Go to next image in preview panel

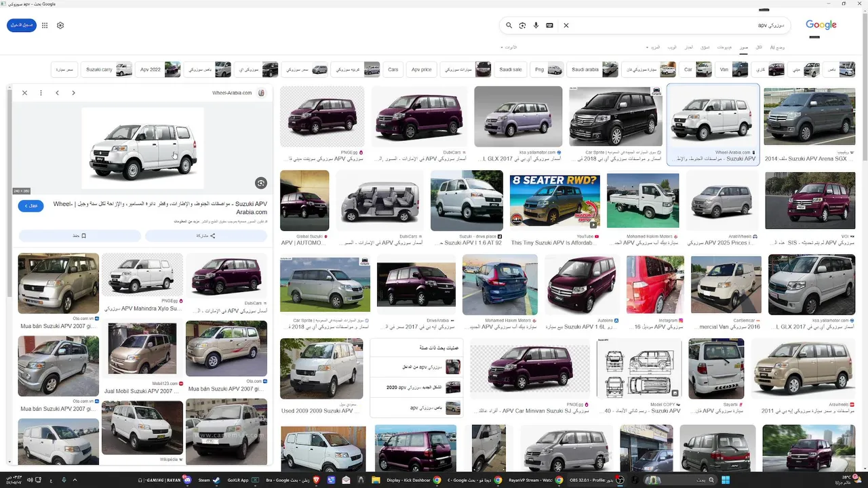73,93
